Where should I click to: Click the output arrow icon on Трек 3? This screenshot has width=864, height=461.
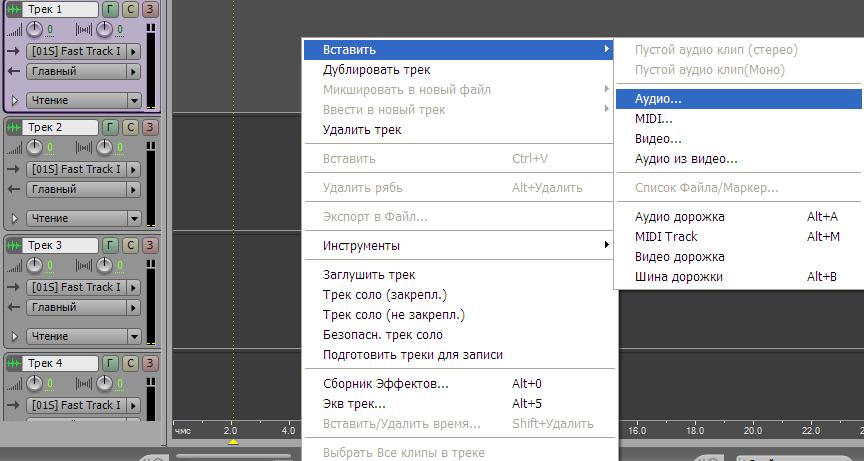click(x=13, y=307)
